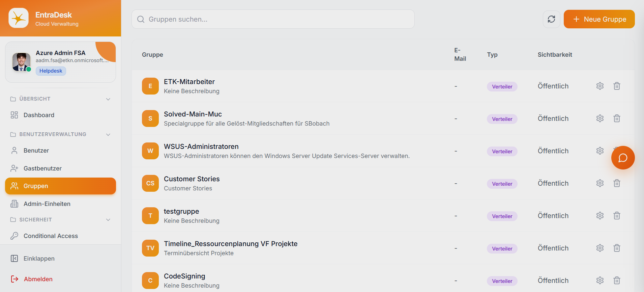The image size is (644, 292).
Task: Open the ETK-Mitarbeiter group name
Action: coord(189,82)
